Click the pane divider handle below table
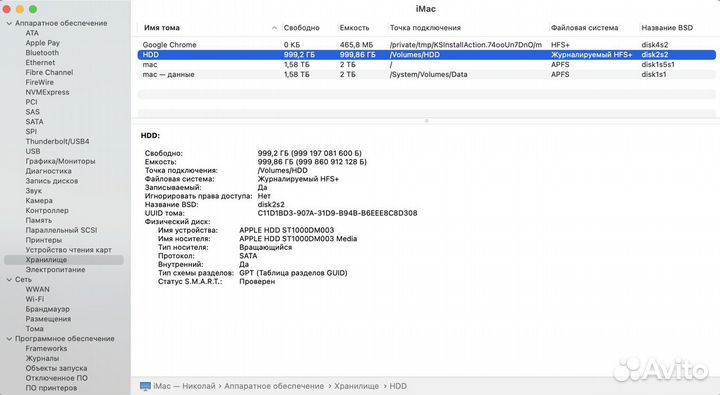This screenshot has width=720, height=395. point(427,121)
